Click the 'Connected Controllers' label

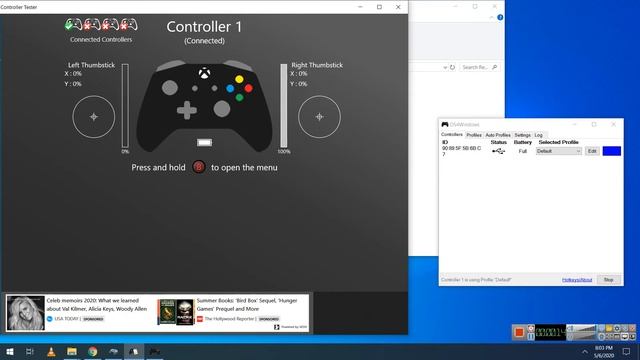click(x=101, y=40)
